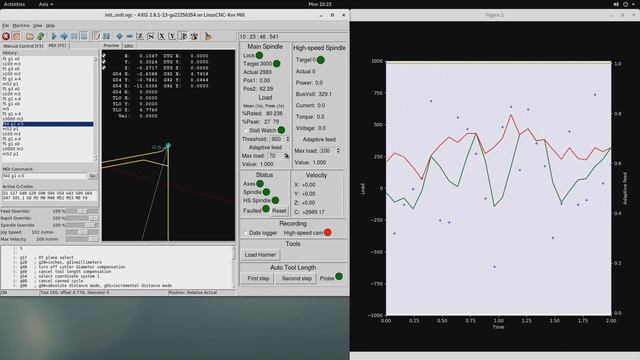Screen dimensions: 640x360
Task: Toggle the Emergency Stop button
Action: coord(6,36)
